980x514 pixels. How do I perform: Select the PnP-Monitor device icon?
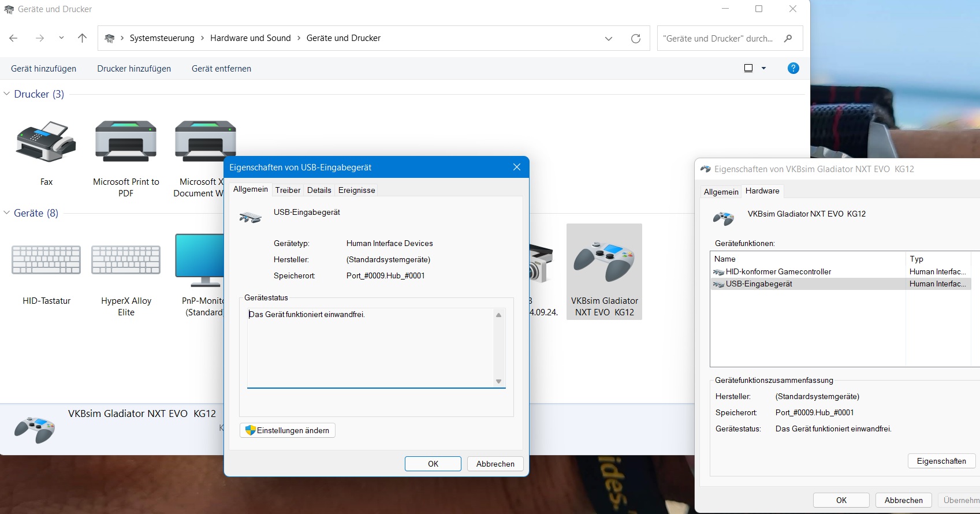[x=199, y=260]
